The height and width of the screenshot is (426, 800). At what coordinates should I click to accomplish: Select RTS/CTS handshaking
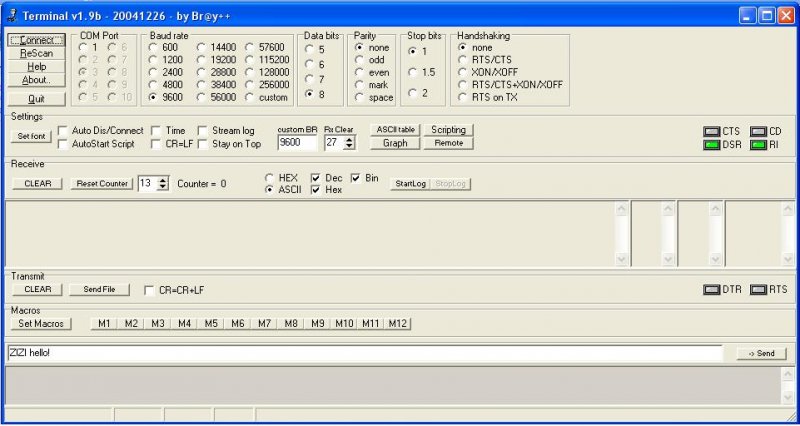462,60
